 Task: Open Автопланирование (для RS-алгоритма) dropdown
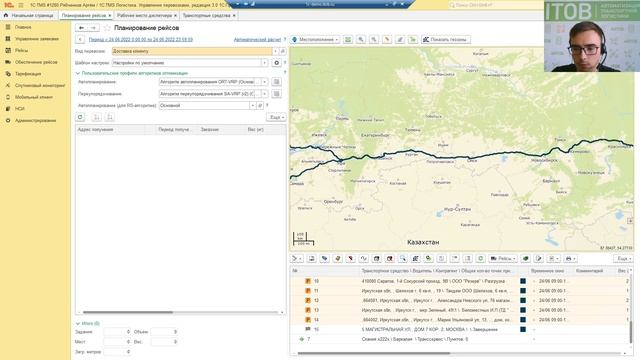(253, 105)
